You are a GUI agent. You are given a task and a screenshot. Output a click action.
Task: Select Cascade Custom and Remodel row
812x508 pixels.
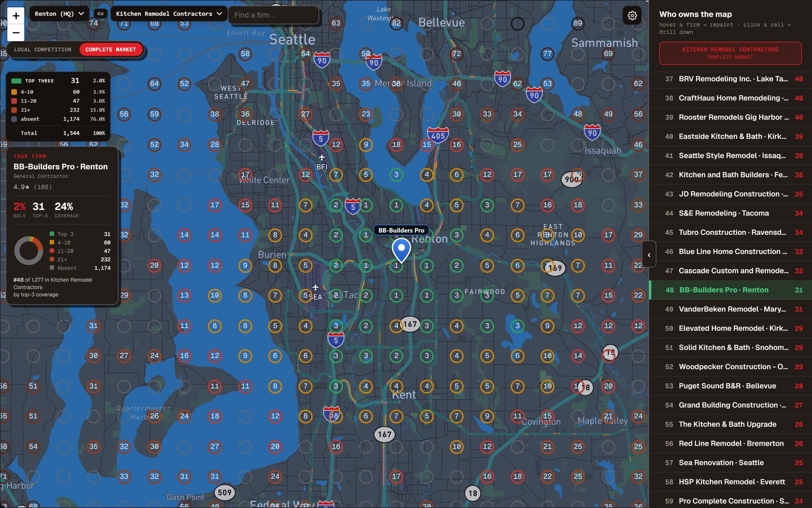731,271
